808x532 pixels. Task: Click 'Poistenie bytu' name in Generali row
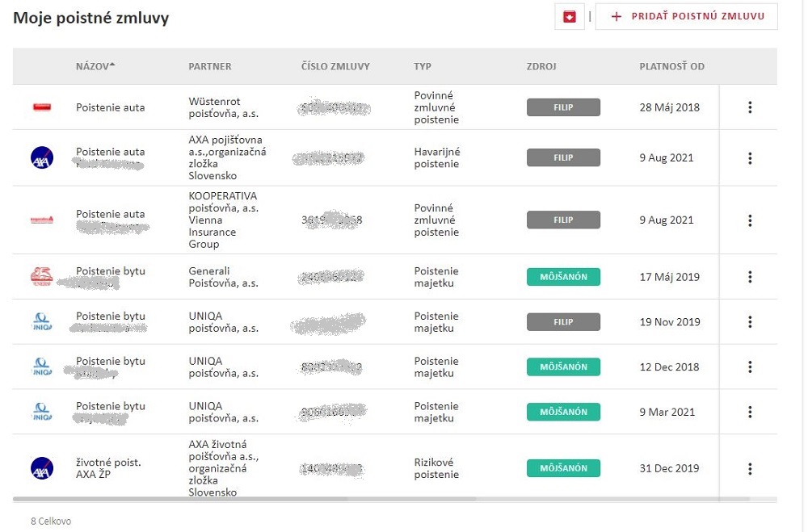[110, 271]
